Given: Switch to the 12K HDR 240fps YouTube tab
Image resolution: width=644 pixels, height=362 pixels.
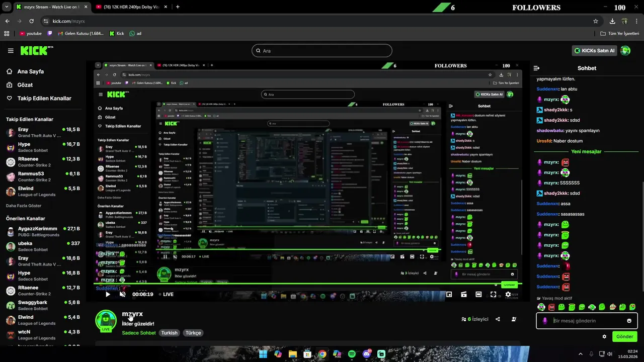Looking at the screenshot, I should (132, 7).
